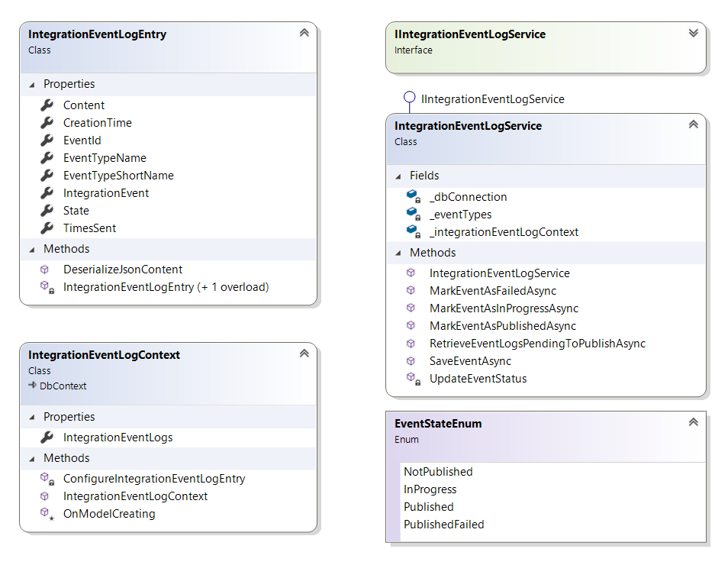This screenshot has height=565, width=728.
Task: Click the method icon beside SaveEventAsync
Action: coord(411,361)
